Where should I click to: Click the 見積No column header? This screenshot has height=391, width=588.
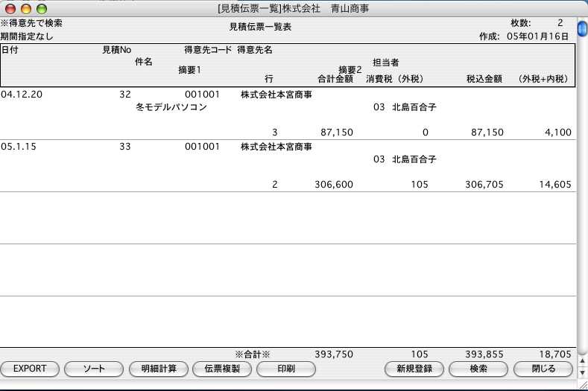coord(117,50)
